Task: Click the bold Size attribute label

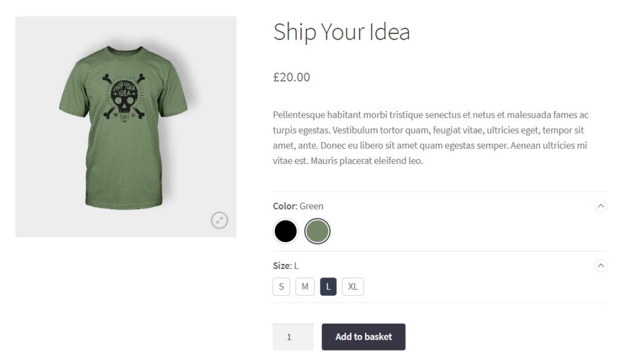Action: [x=281, y=266]
